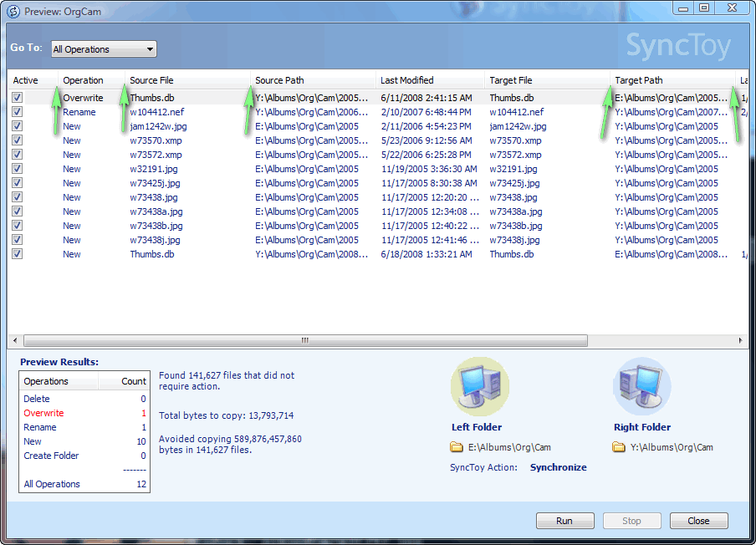Filter by Overwrite operations in Preview Results
Screen dimensions: 756x545
click(x=43, y=413)
